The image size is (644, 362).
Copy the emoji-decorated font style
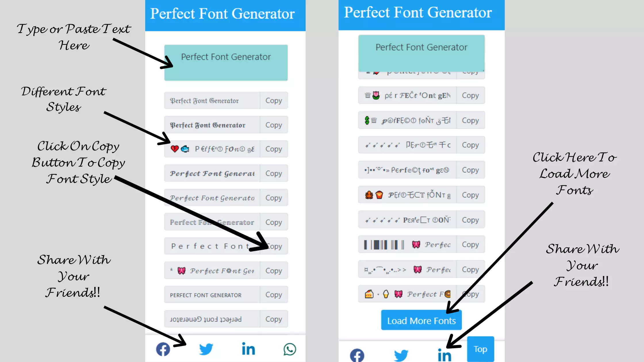[273, 149]
